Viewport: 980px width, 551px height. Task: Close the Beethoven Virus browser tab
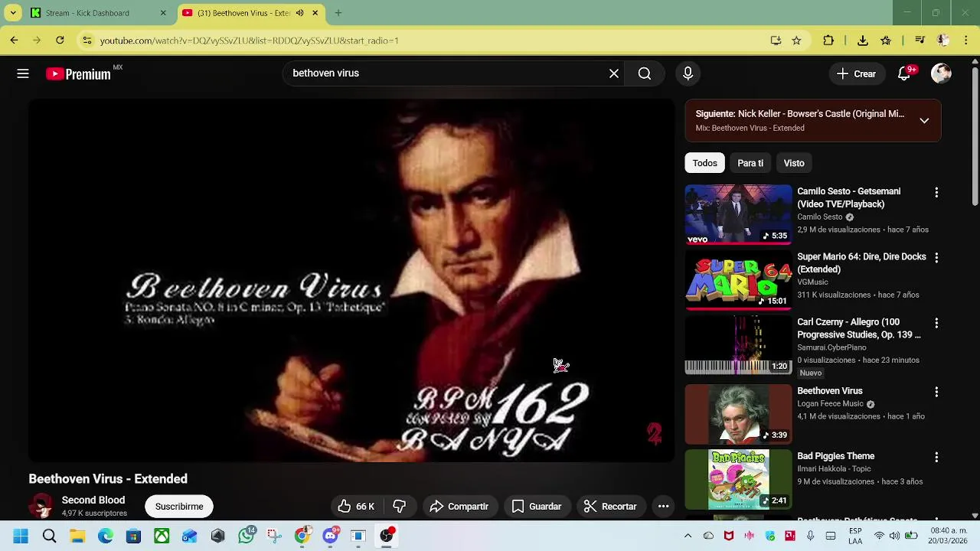pos(315,13)
